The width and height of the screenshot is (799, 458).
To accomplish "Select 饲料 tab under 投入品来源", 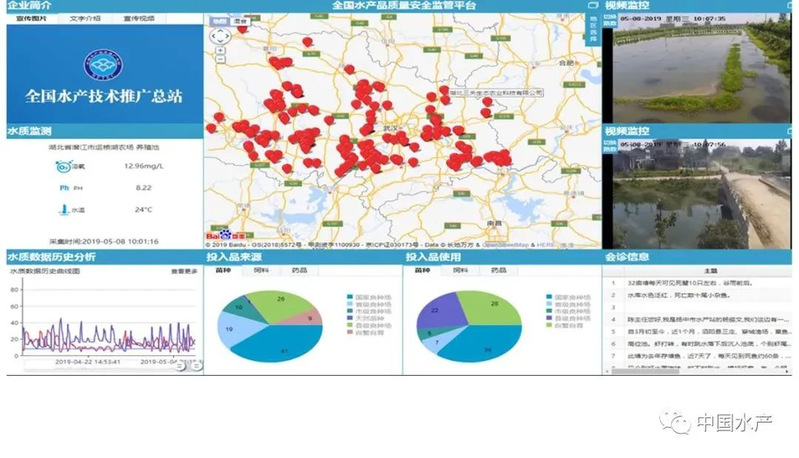I will pos(261,270).
